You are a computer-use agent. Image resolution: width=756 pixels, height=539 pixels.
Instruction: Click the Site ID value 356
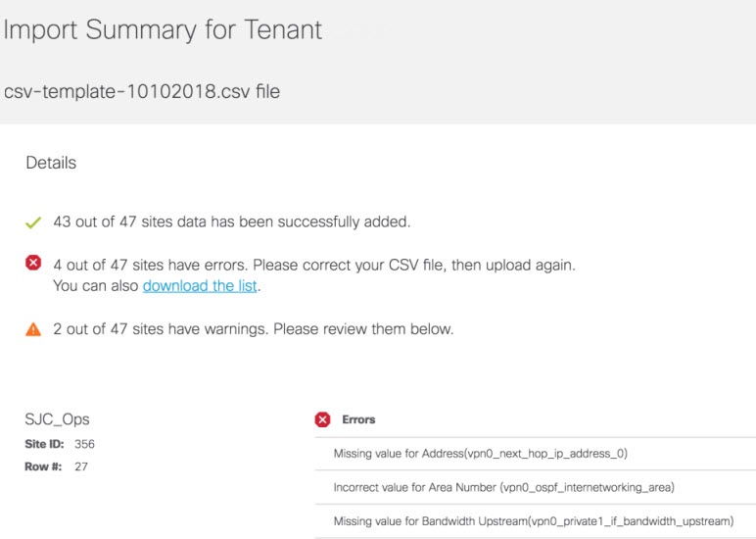point(85,444)
